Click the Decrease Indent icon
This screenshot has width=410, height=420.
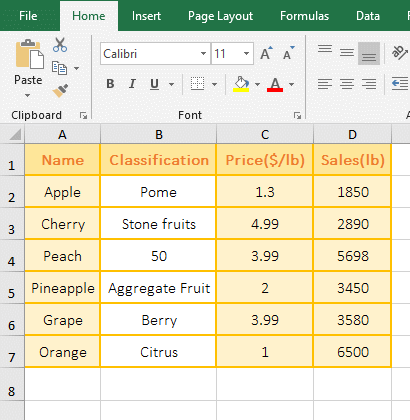coord(400,84)
